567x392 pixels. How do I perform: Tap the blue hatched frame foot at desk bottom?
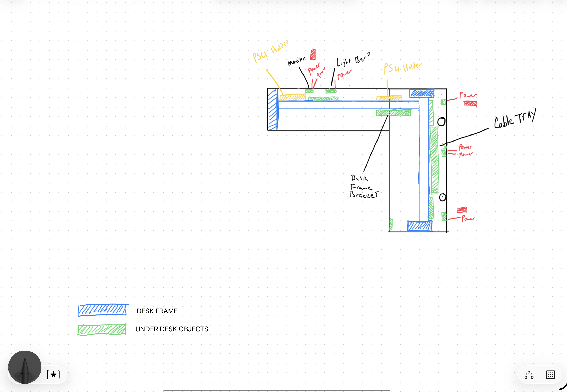coord(420,226)
